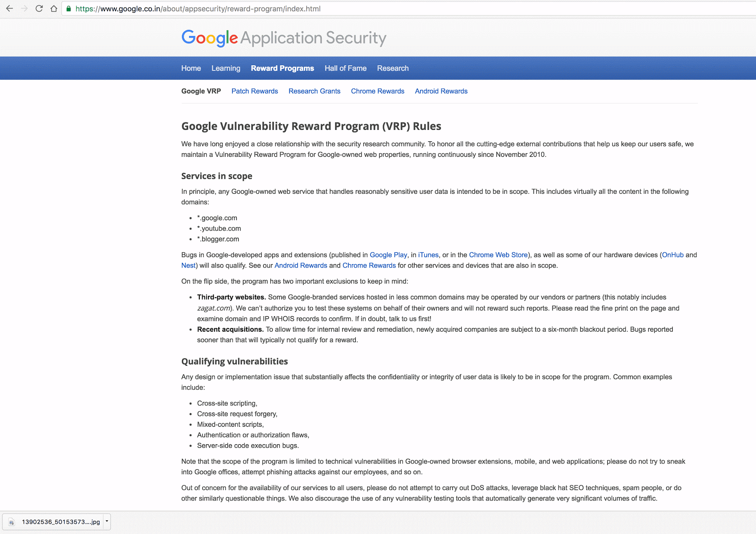Follow the Chrome Web Store link
Screen dimensions: 756x534
pos(498,255)
